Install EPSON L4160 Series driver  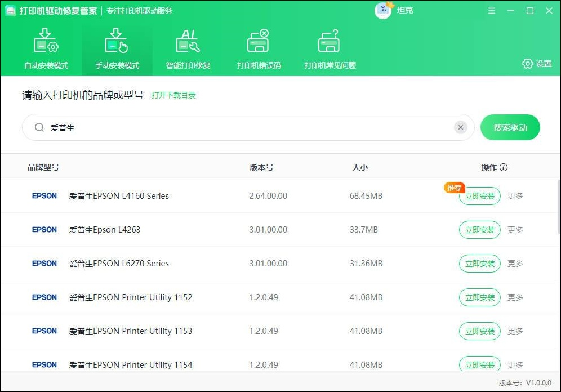coord(479,196)
